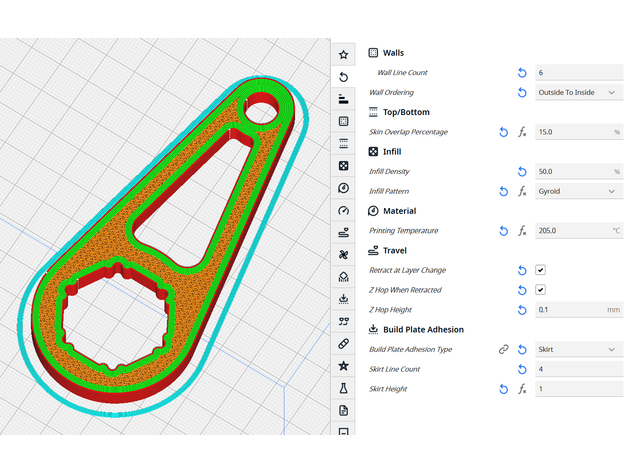
Task: Open the Wall Ordering dropdown
Action: (579, 92)
